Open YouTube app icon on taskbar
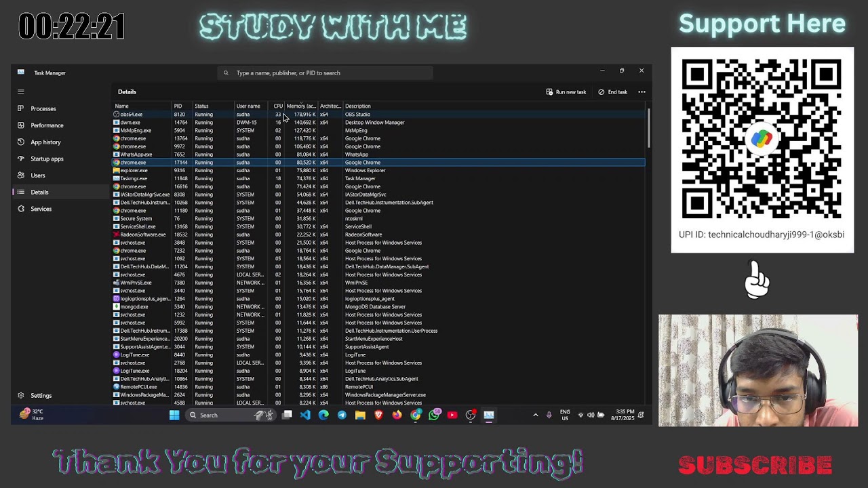The height and width of the screenshot is (488, 868). click(x=452, y=415)
